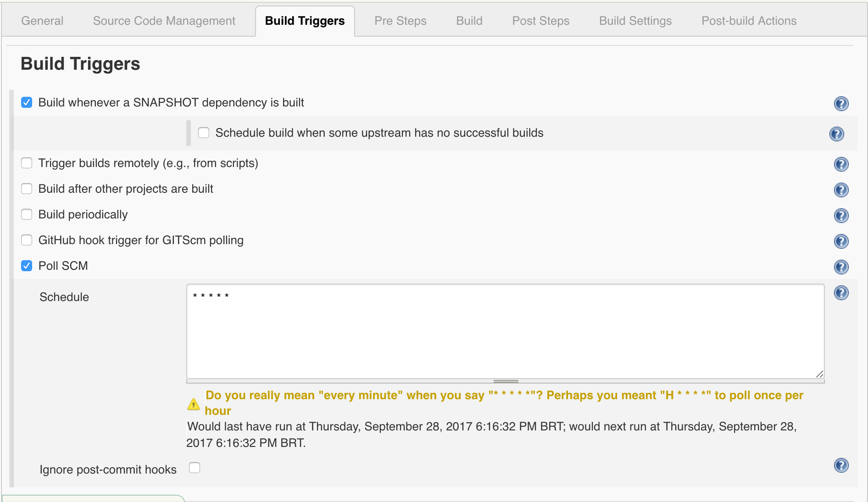Screen dimensions: 868x502
Task: Show help for Trigger builds remotely
Action: (841, 164)
